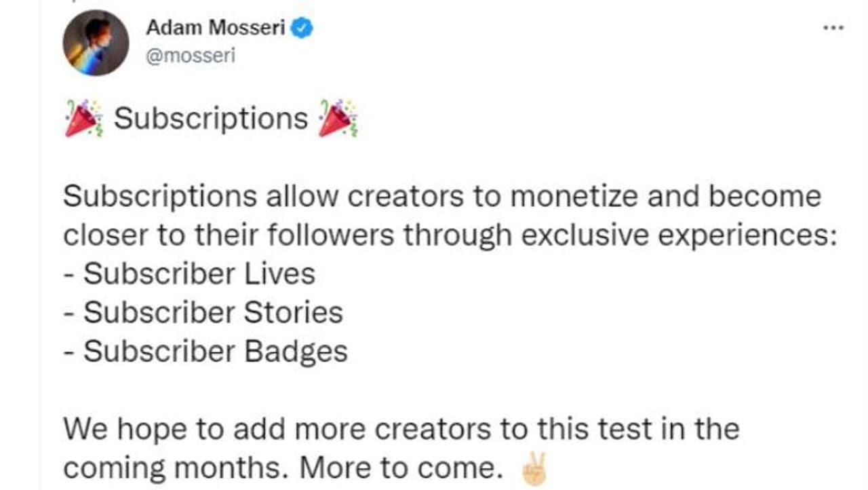The height and width of the screenshot is (490, 868).
Task: Select the "Subscriber Badges" list line
Action: [x=205, y=352]
